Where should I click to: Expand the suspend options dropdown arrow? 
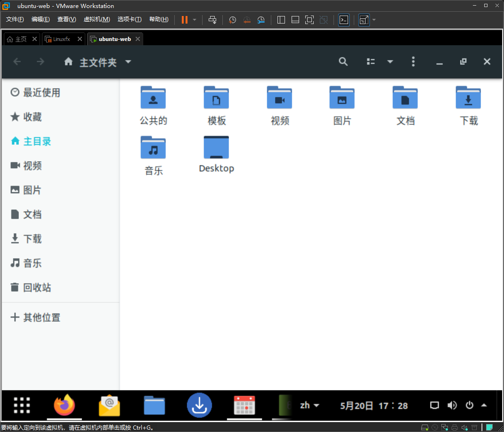tap(194, 20)
